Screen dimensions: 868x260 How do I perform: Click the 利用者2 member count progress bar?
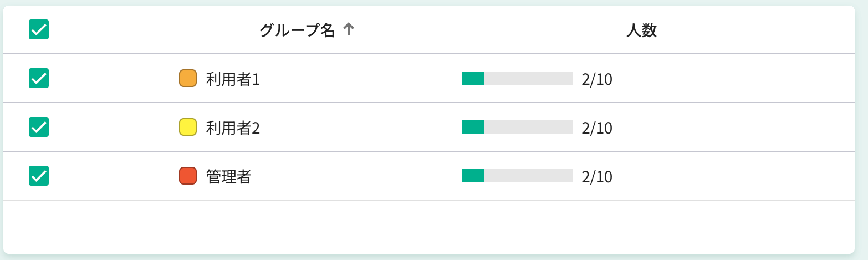coord(517,127)
